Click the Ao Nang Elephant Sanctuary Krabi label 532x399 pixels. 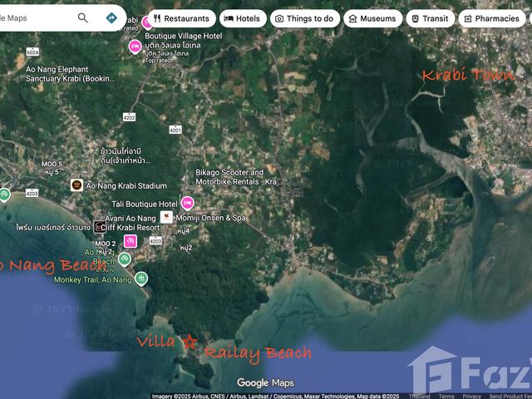coord(70,74)
